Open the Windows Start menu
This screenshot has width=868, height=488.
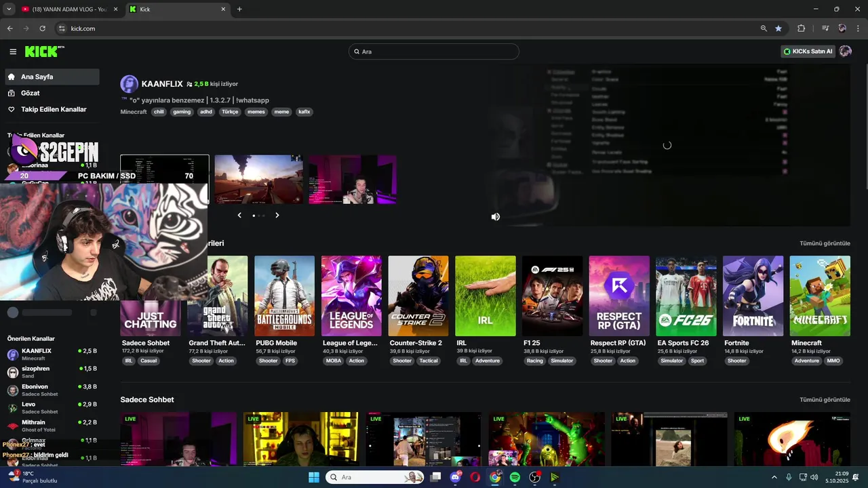click(x=314, y=477)
